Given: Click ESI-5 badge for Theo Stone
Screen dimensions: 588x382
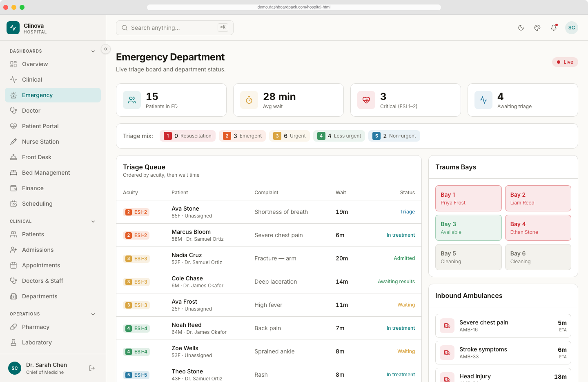Looking at the screenshot, I should pos(136,375).
